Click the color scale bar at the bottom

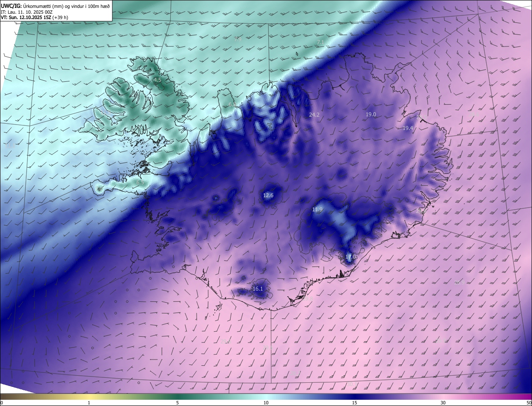coord(266,397)
